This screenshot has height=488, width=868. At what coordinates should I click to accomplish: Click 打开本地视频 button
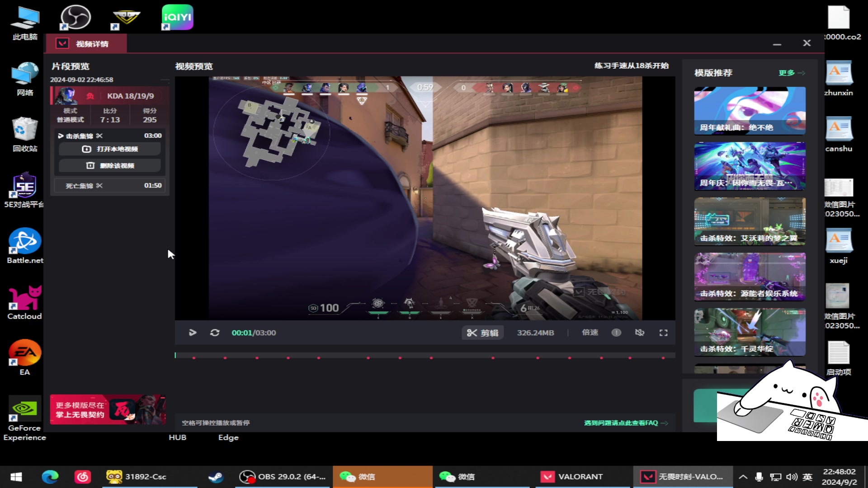pos(110,149)
